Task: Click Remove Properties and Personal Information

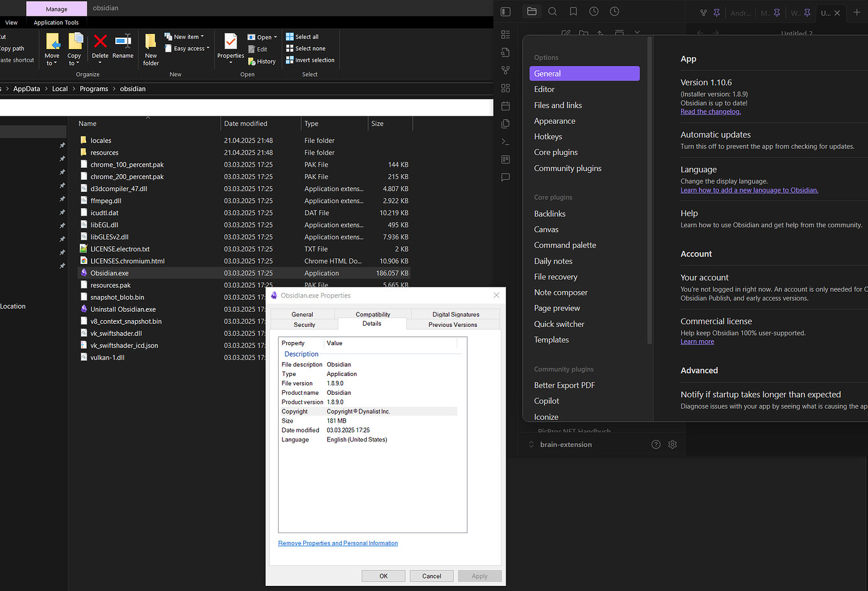Action: tap(338, 543)
